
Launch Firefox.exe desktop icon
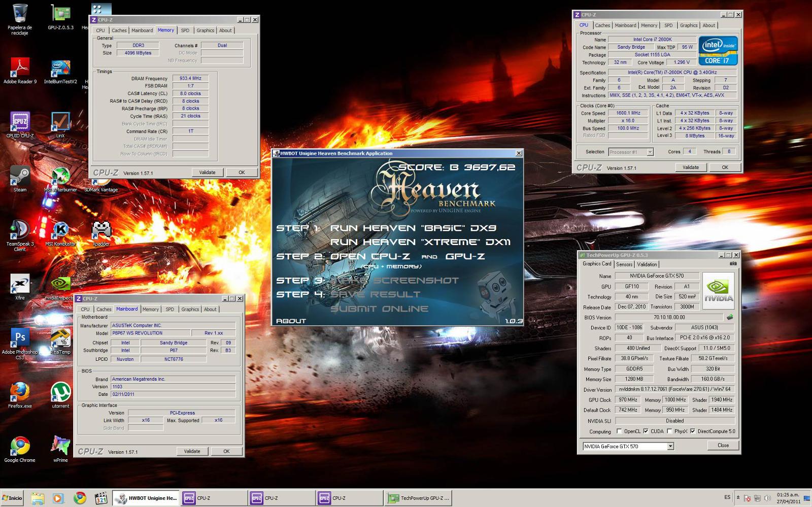(x=20, y=395)
